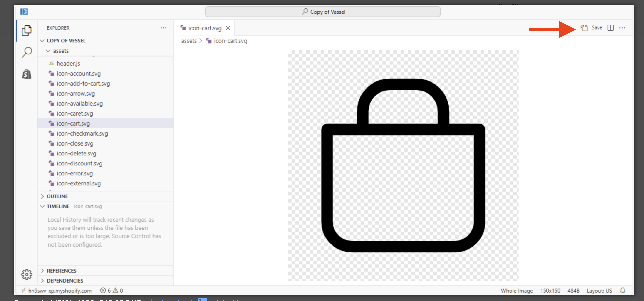Image resolution: width=644 pixels, height=301 pixels.
Task: Open the Search view in activity bar
Action: point(27,52)
